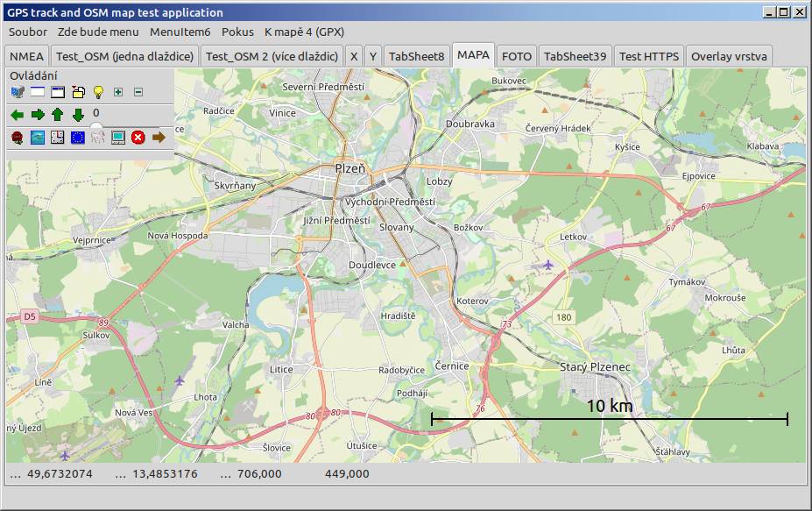
Task: Select the MAPA tab
Action: [473, 55]
